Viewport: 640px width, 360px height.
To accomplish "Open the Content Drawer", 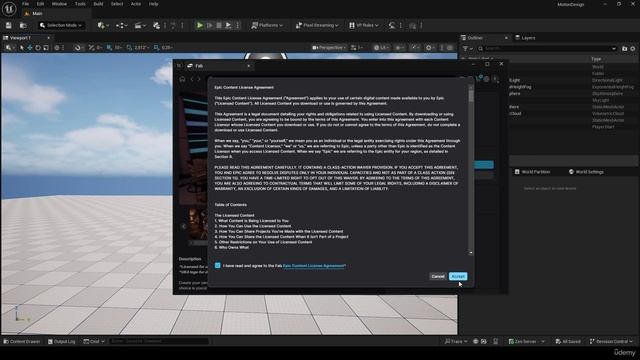I will point(22,342).
